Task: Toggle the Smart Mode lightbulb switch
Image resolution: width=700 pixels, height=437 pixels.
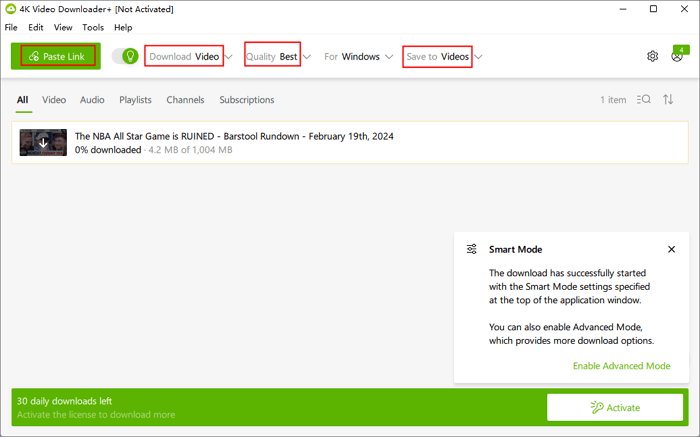Action: [125, 57]
